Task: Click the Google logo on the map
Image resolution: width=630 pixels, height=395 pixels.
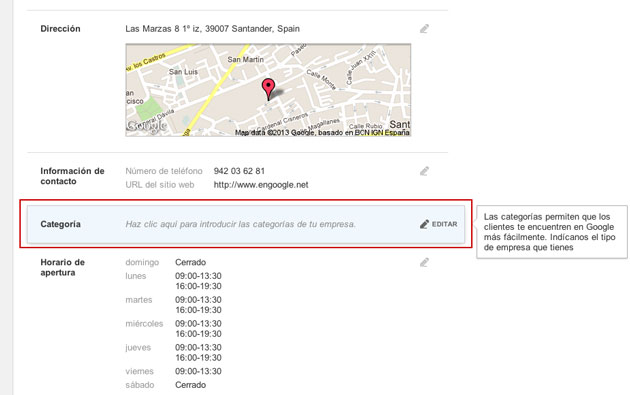Action: pyautogui.click(x=147, y=126)
